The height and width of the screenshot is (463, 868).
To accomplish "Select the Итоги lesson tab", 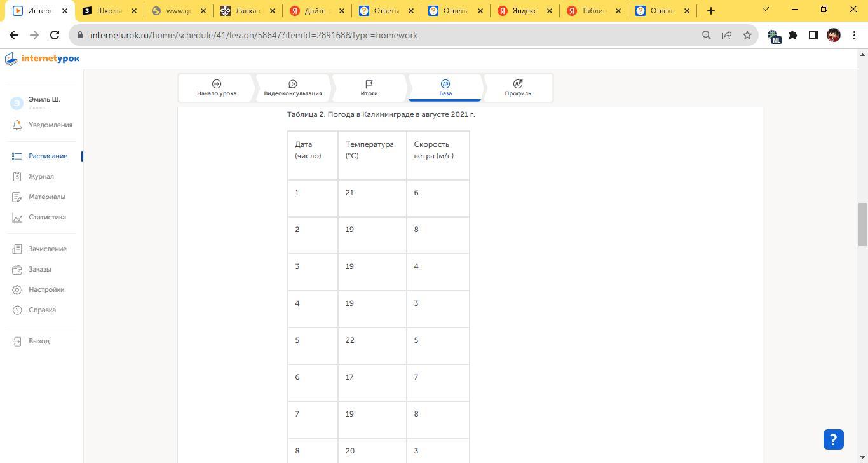I will tap(369, 88).
